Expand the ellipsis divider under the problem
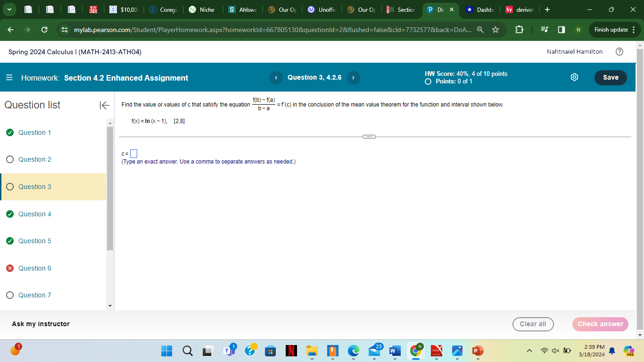 point(369,137)
